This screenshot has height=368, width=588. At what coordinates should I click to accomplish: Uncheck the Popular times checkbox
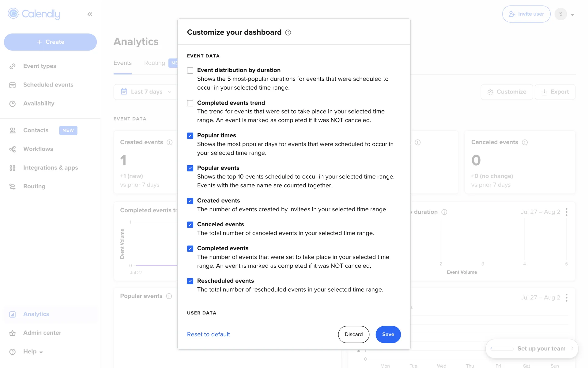pyautogui.click(x=190, y=136)
